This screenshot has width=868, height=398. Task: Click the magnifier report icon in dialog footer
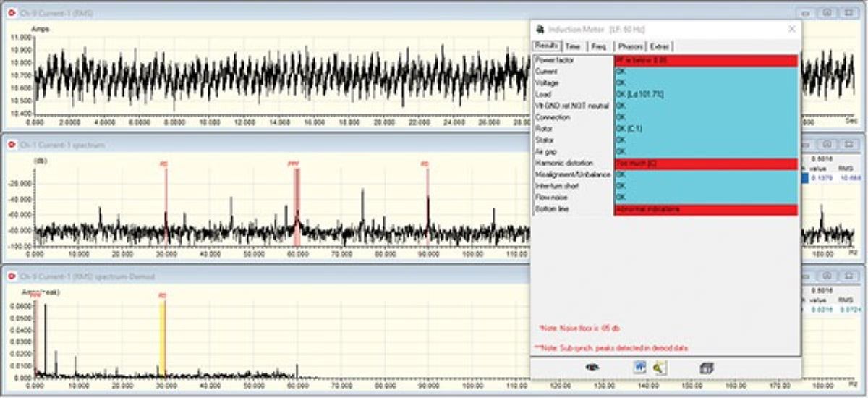click(659, 368)
